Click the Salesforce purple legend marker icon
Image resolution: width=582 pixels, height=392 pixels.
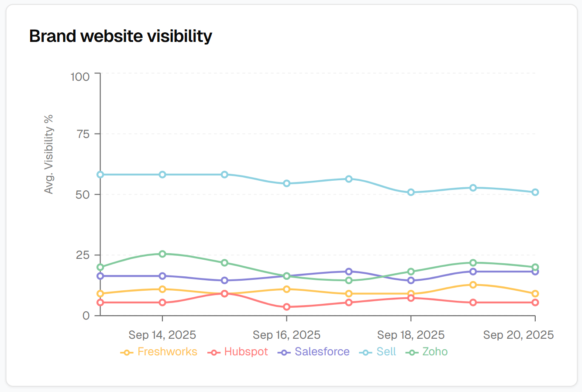(x=284, y=352)
